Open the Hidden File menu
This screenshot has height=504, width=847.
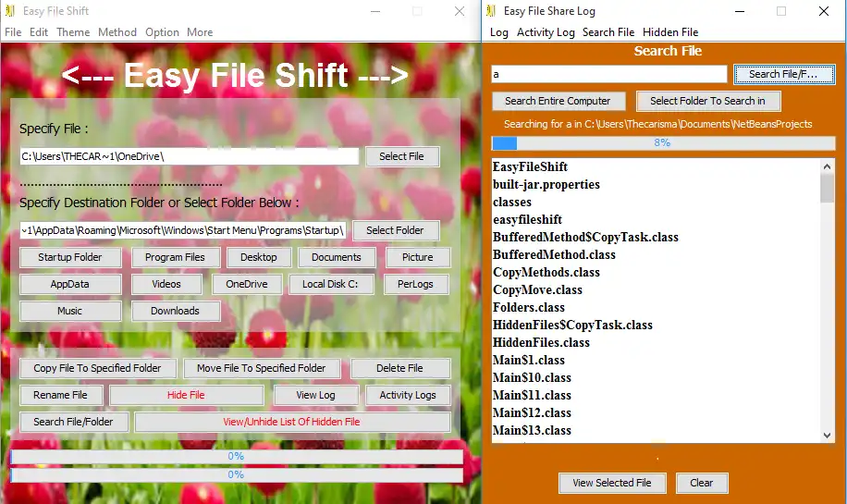click(x=670, y=32)
